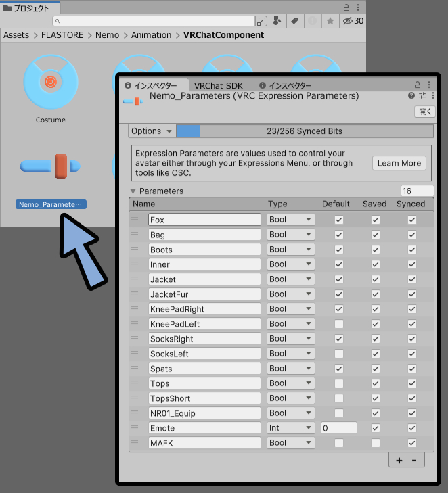Click the Inspector lock icon
448x493 pixels.
click(x=418, y=85)
